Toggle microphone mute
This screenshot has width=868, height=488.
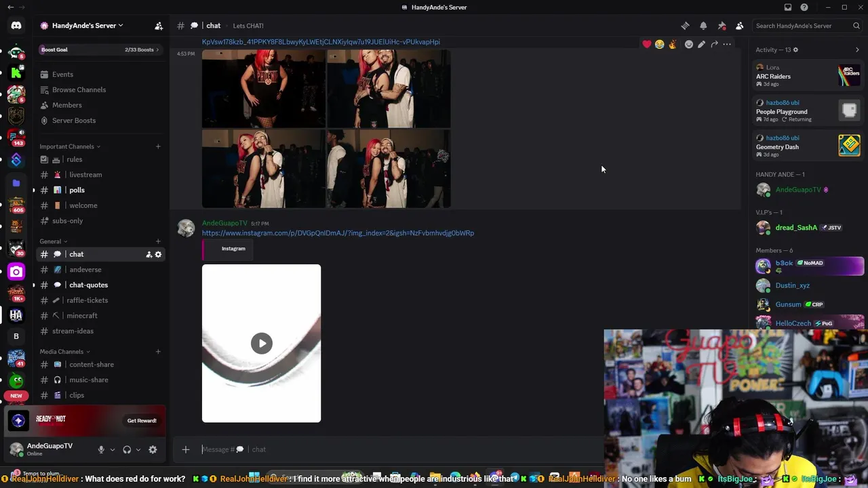[x=101, y=449]
